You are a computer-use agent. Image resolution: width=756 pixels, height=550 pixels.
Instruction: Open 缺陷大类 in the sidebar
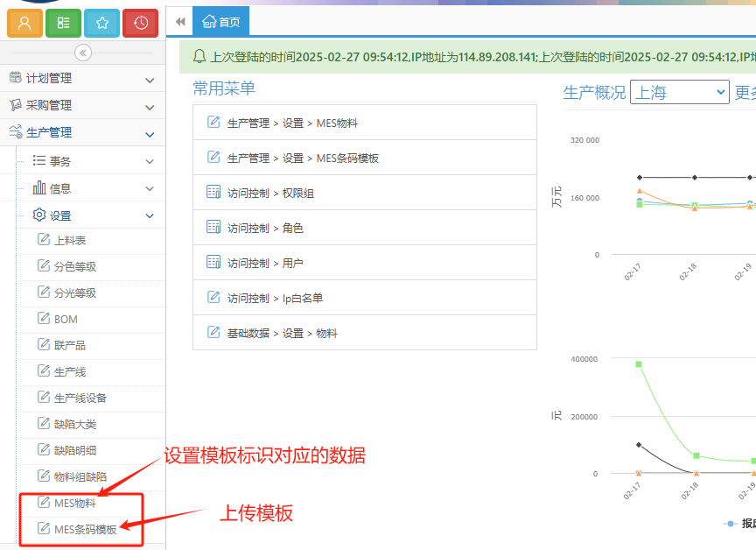[74, 424]
